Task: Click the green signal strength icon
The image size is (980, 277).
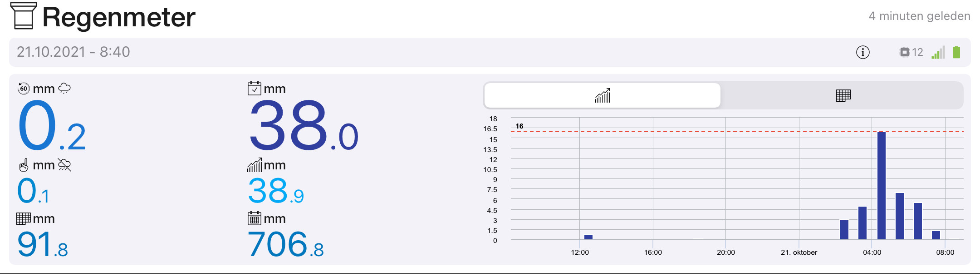Action: click(938, 52)
